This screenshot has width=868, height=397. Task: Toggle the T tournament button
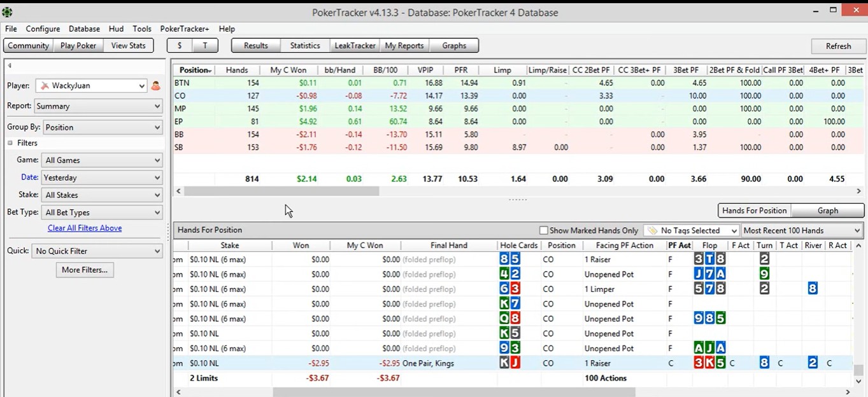205,46
